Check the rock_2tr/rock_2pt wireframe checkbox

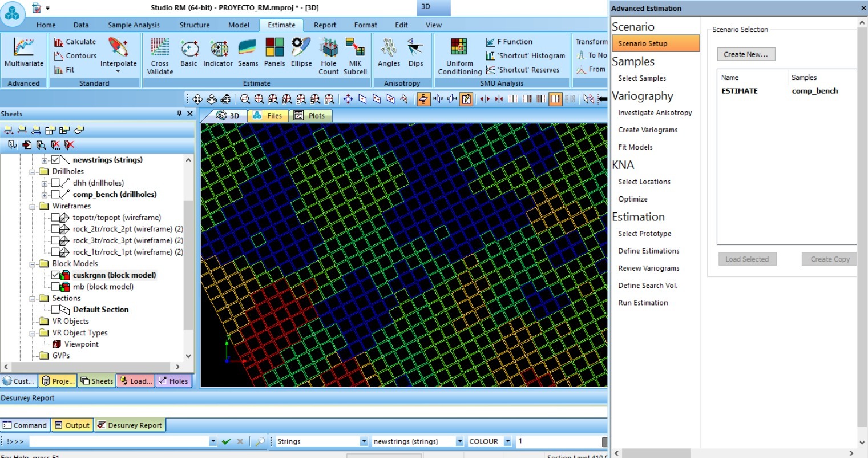coord(55,229)
